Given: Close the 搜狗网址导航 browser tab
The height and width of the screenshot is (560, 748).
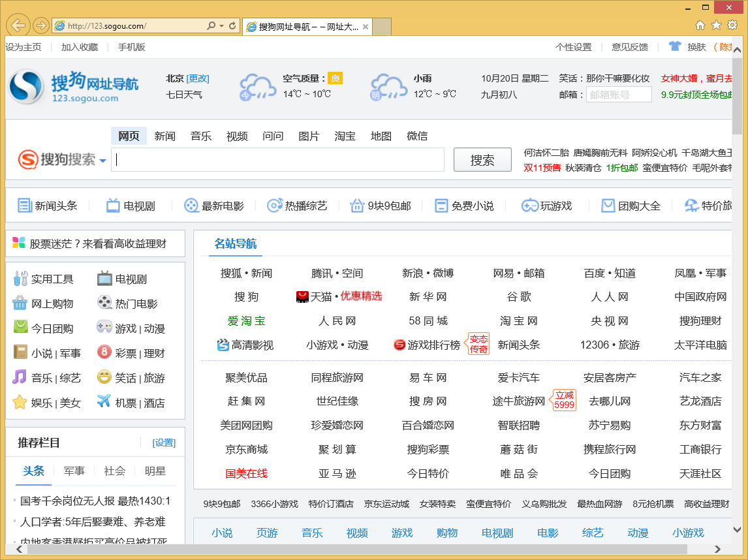Looking at the screenshot, I should point(366,27).
